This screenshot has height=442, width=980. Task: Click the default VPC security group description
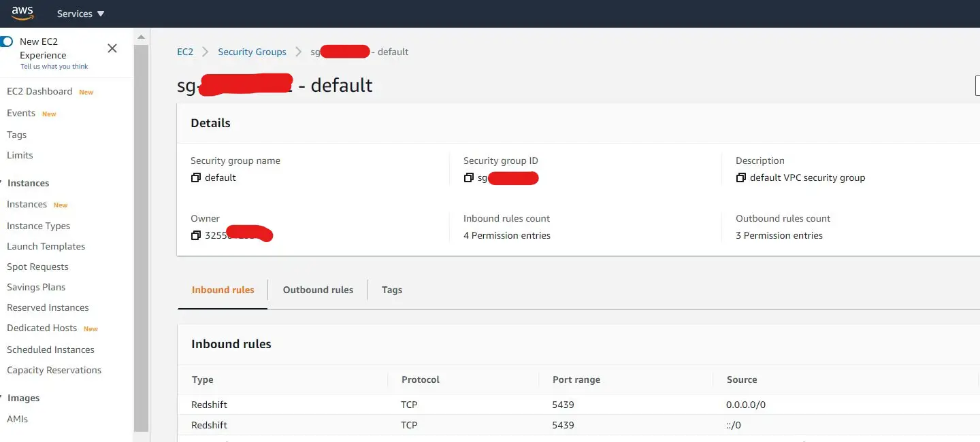coord(808,177)
